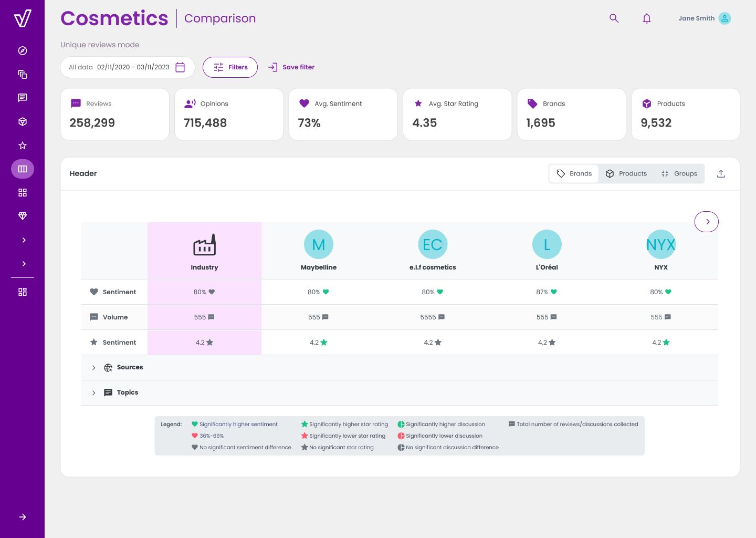This screenshot has height=538, width=756.
Task: Open the Filters button
Action: tap(230, 67)
